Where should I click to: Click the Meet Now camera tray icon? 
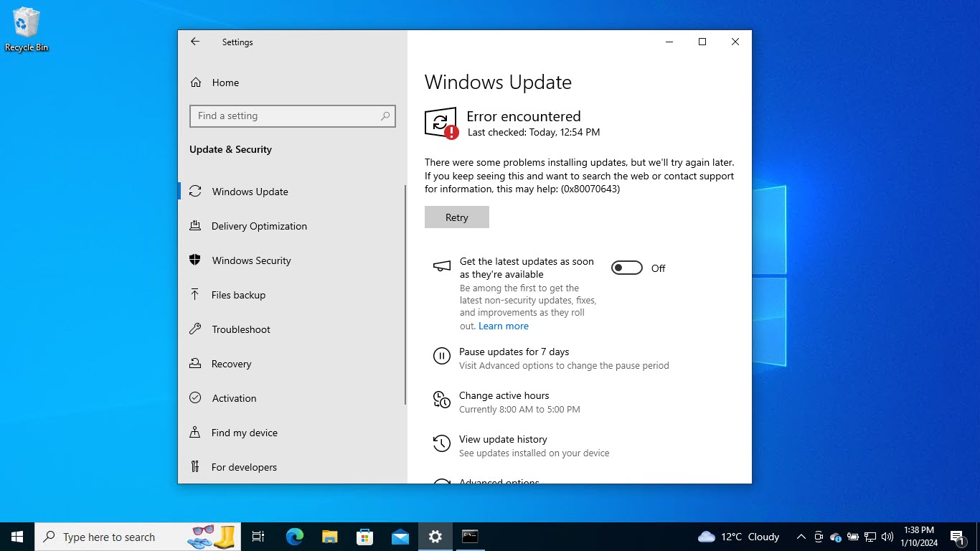819,537
